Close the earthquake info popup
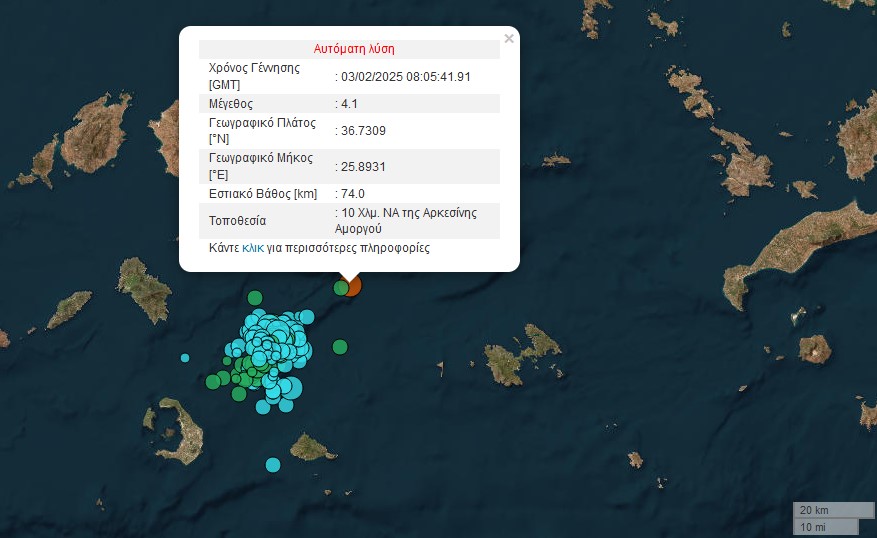Screen dimensions: 877x538 coord(509,39)
